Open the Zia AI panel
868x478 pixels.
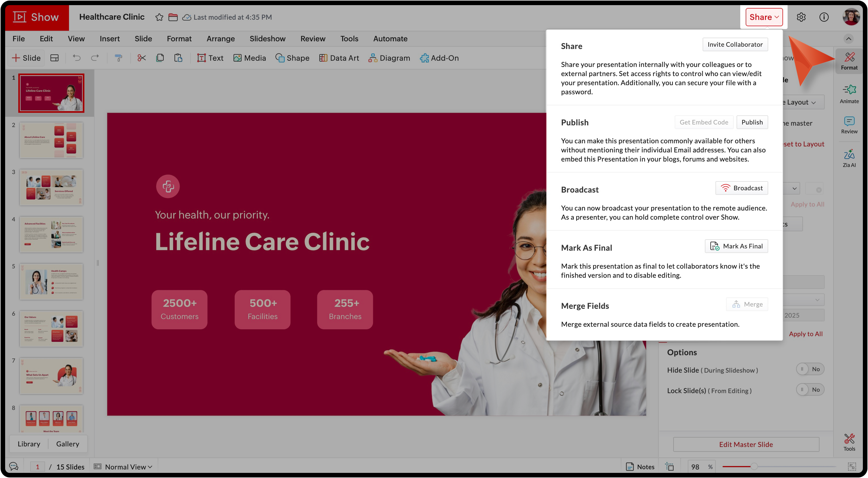click(x=849, y=158)
